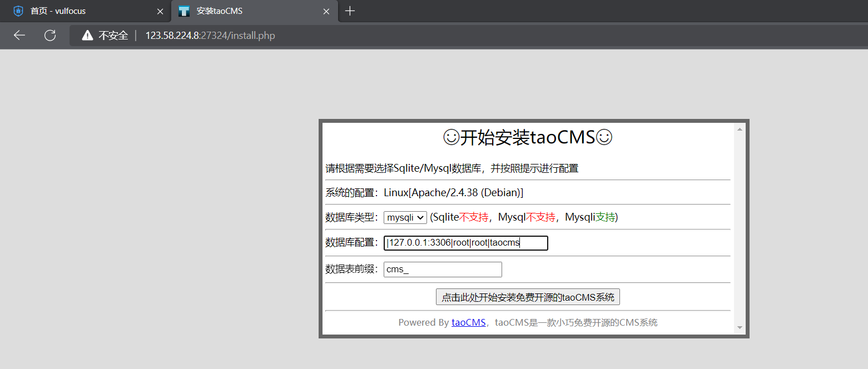
Task: Click the 开始安装taoCMS heading
Action: pos(528,137)
